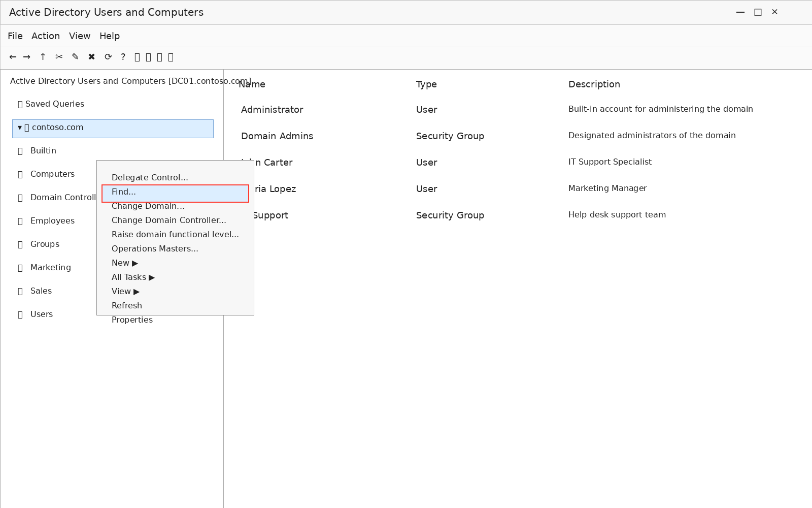Screen dimensions: 812x508
Task: Select Change Domain Controller... entry
Action: (x=169, y=220)
